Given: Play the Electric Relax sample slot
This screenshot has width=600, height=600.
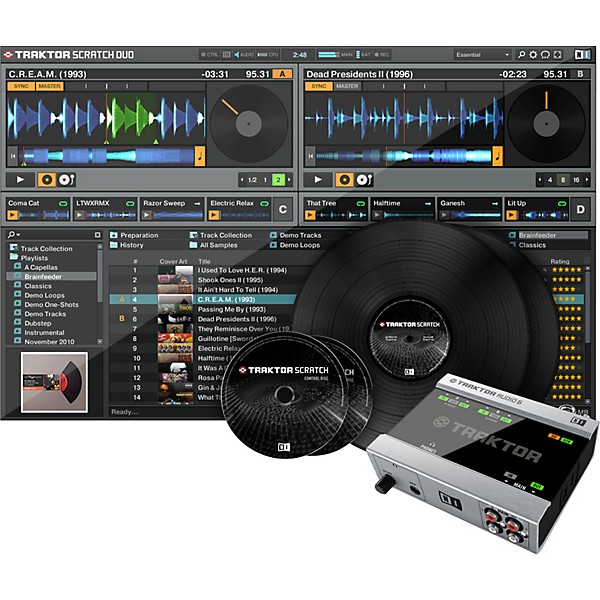Looking at the screenshot, I should pyautogui.click(x=214, y=215).
